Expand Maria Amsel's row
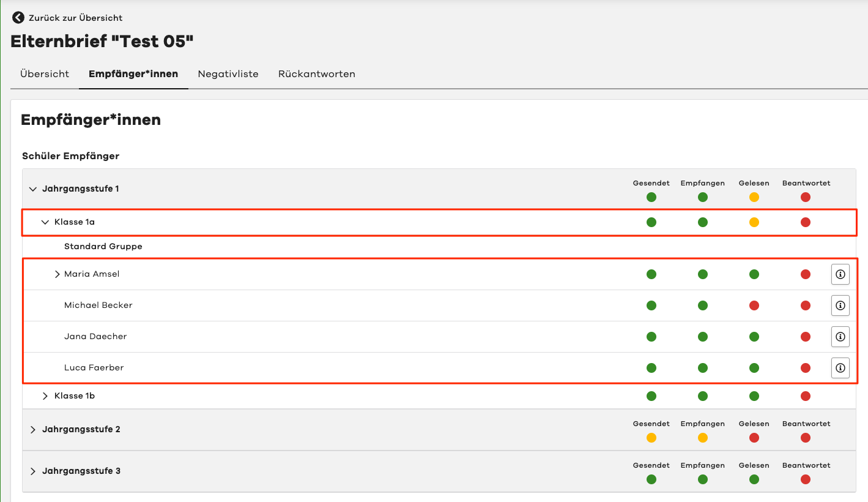This screenshot has width=868, height=502. pos(57,274)
